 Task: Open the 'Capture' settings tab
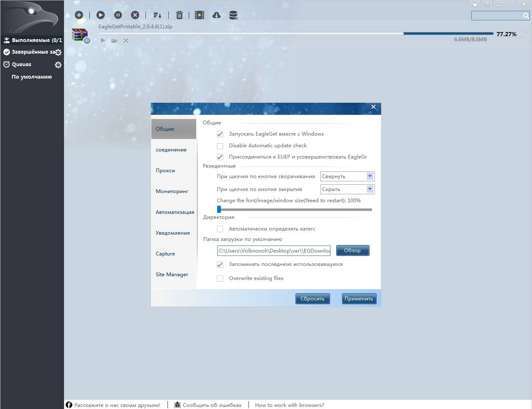tap(173, 254)
